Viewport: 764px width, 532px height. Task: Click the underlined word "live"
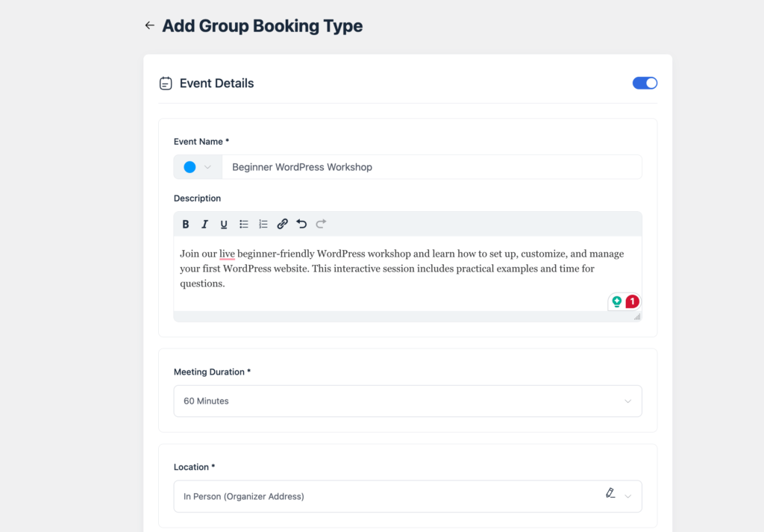(x=227, y=254)
